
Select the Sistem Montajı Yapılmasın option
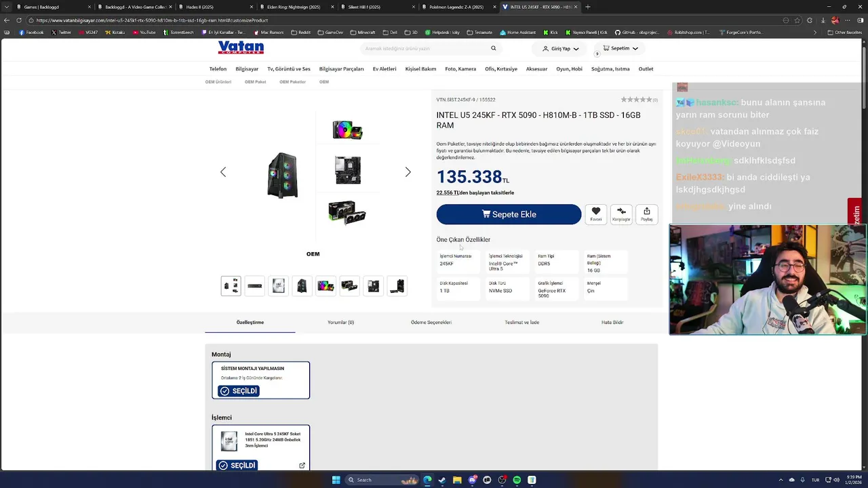pyautogui.click(x=260, y=380)
